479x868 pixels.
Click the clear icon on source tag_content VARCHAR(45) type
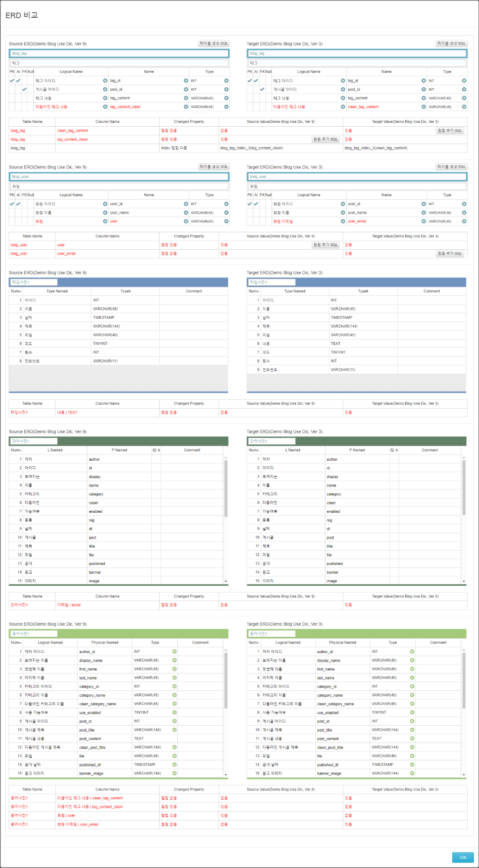(x=226, y=98)
